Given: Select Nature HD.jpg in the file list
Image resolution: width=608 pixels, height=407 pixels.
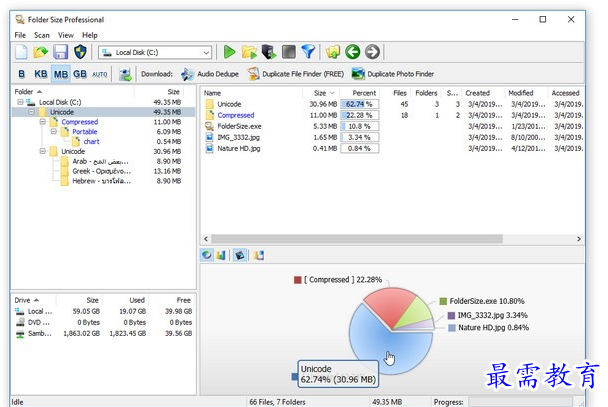Looking at the screenshot, I should (238, 148).
